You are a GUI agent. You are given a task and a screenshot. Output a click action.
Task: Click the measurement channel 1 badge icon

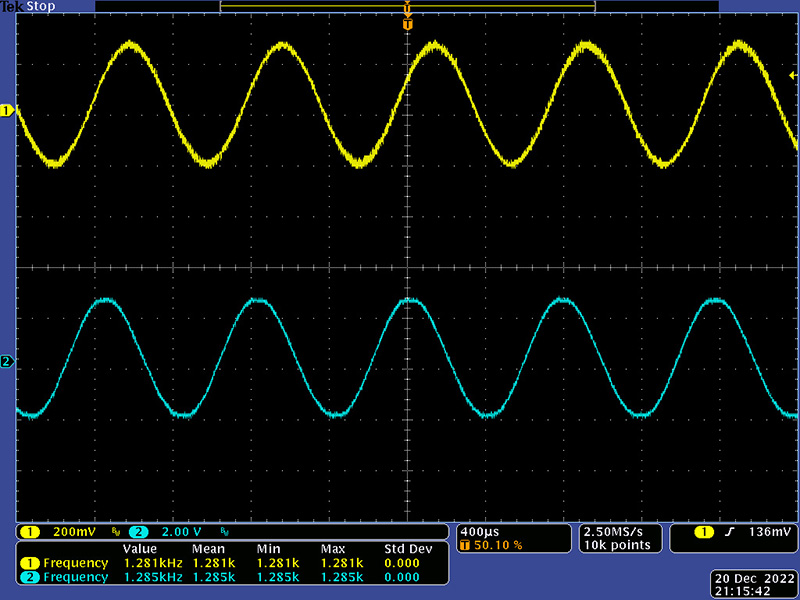tap(30, 563)
